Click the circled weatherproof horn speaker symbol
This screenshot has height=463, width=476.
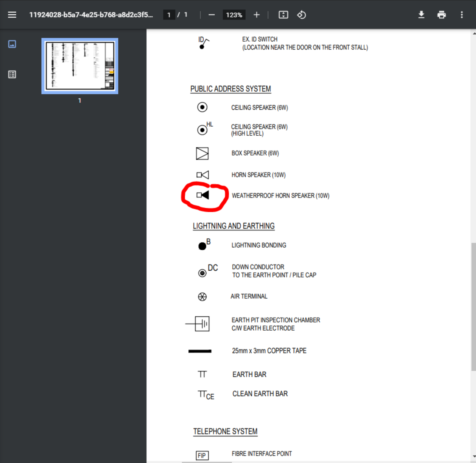tap(204, 196)
